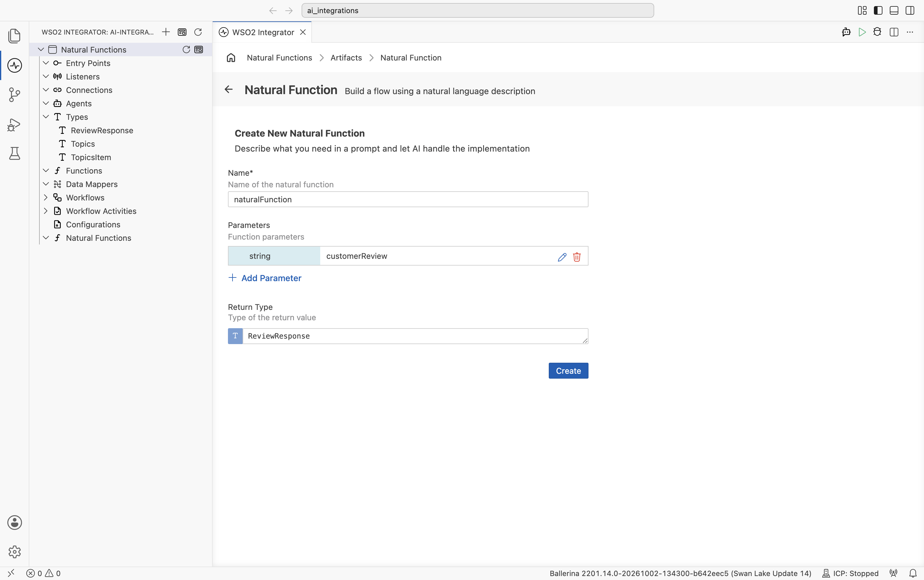This screenshot has width=924, height=580.
Task: Toggle the primary sidebar visibility
Action: [878, 10]
